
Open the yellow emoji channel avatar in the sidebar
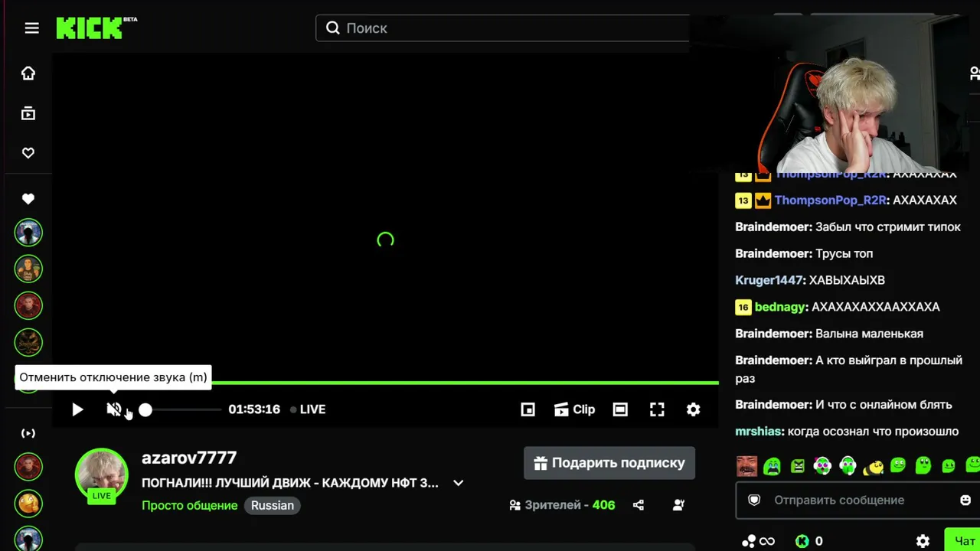(28, 503)
